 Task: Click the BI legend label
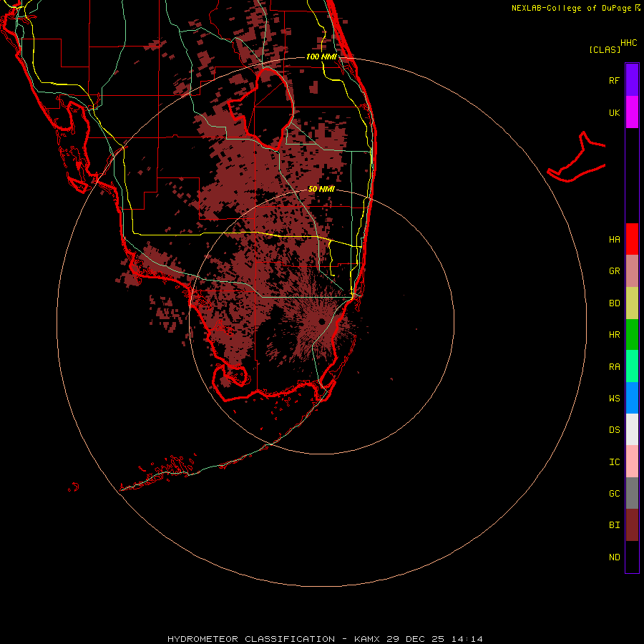point(614,525)
